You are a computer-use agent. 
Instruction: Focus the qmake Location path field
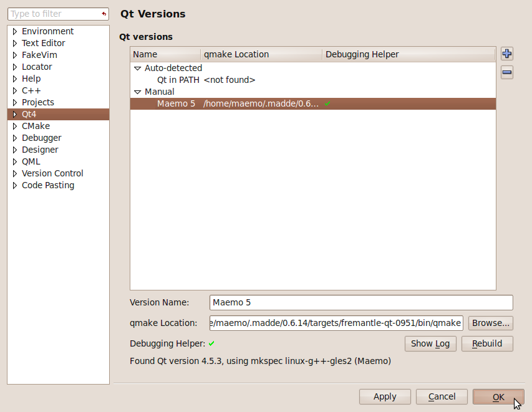[336, 323]
